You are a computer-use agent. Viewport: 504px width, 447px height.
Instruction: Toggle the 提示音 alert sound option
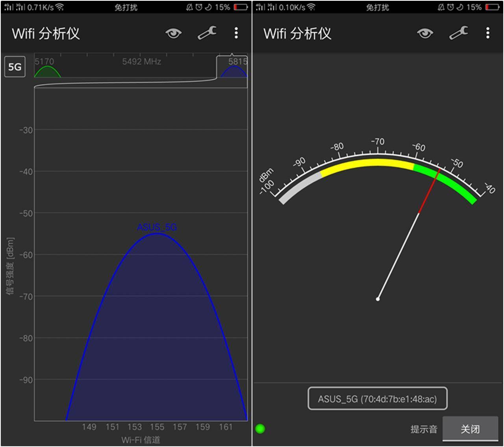click(x=423, y=429)
